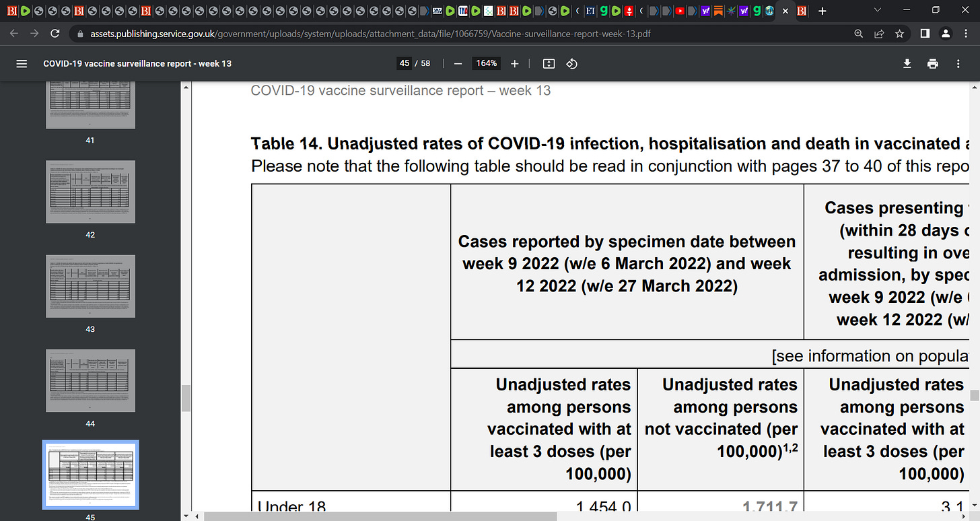This screenshot has width=980, height=521.
Task: Share this page icon in address bar
Action: pyautogui.click(x=879, y=34)
